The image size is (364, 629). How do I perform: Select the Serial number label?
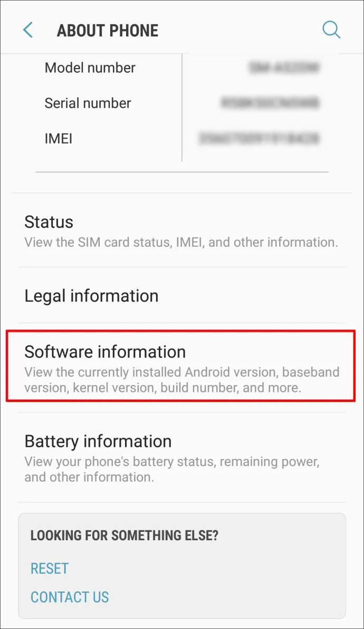88,103
